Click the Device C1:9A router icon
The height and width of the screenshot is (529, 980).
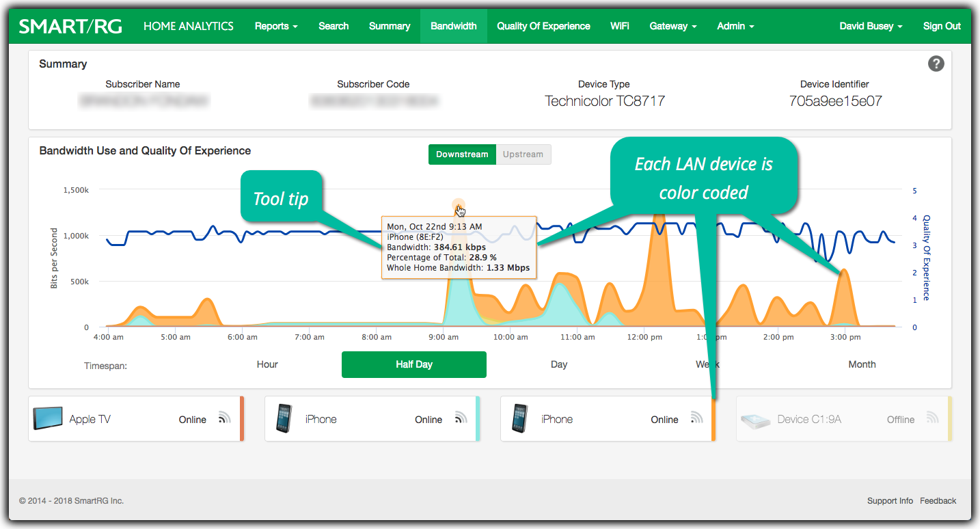point(756,419)
